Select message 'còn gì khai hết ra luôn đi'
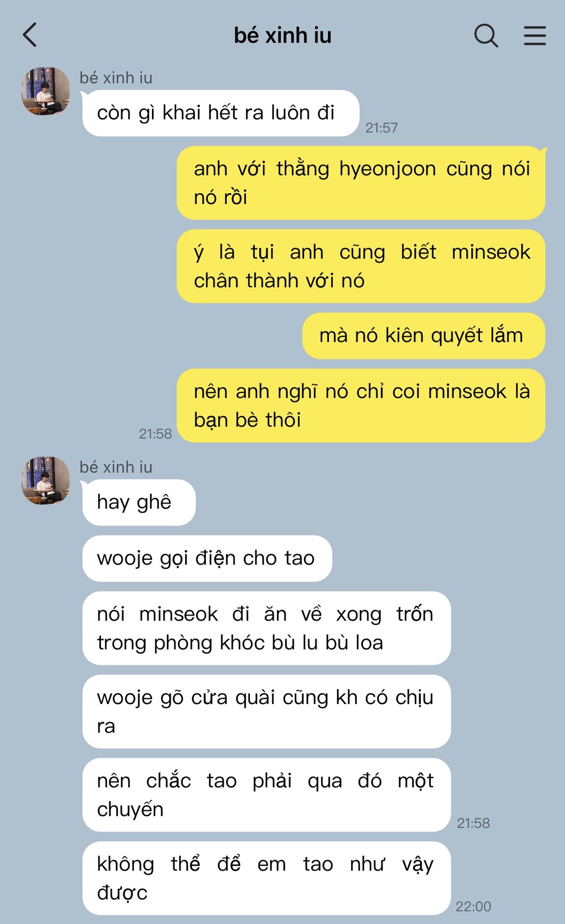The height and width of the screenshot is (924, 565). [221, 113]
